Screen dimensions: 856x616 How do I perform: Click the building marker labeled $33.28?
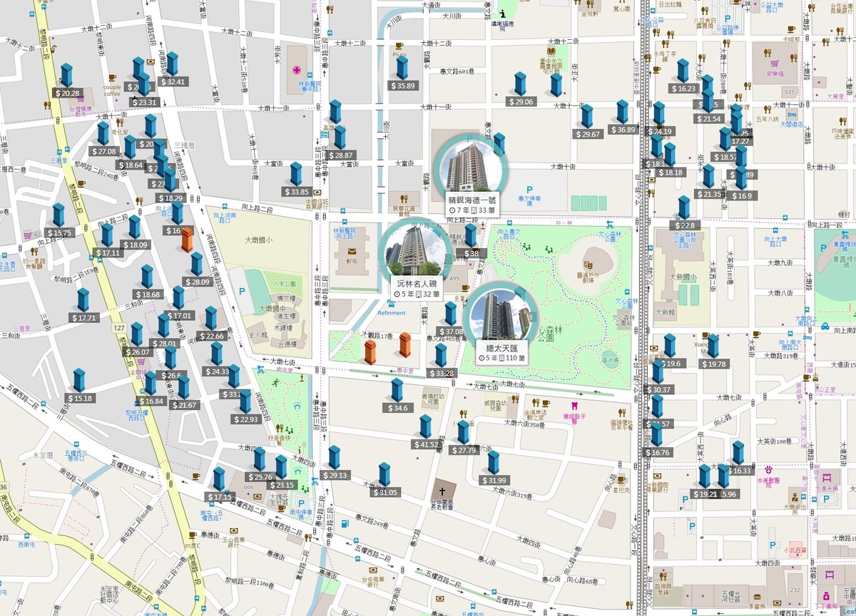pyautogui.click(x=441, y=356)
